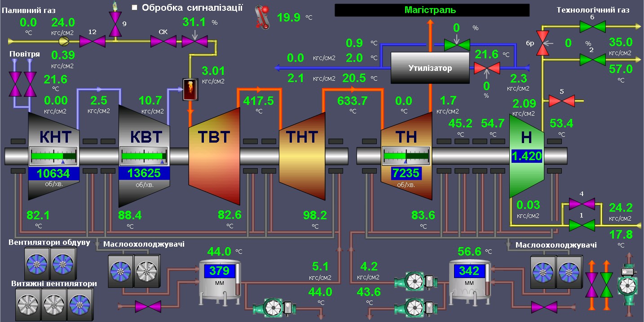
Task: Select the combustion chamber flame icon
Action: (x=190, y=89)
